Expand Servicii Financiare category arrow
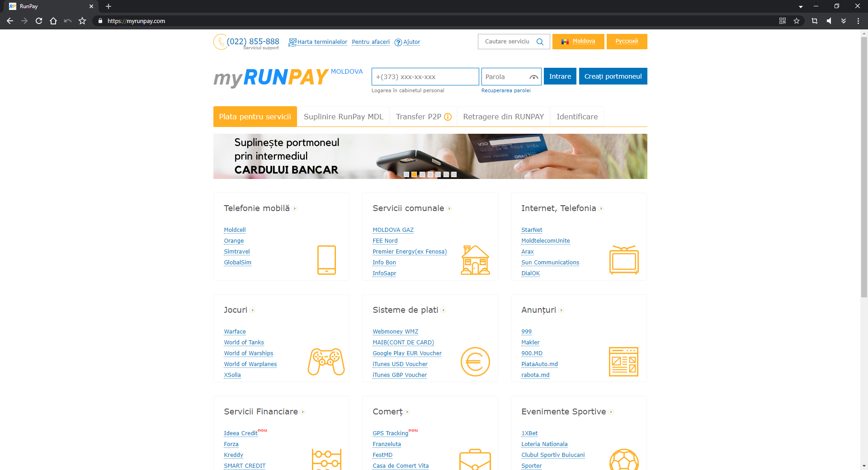This screenshot has height=470, width=868. (303, 412)
